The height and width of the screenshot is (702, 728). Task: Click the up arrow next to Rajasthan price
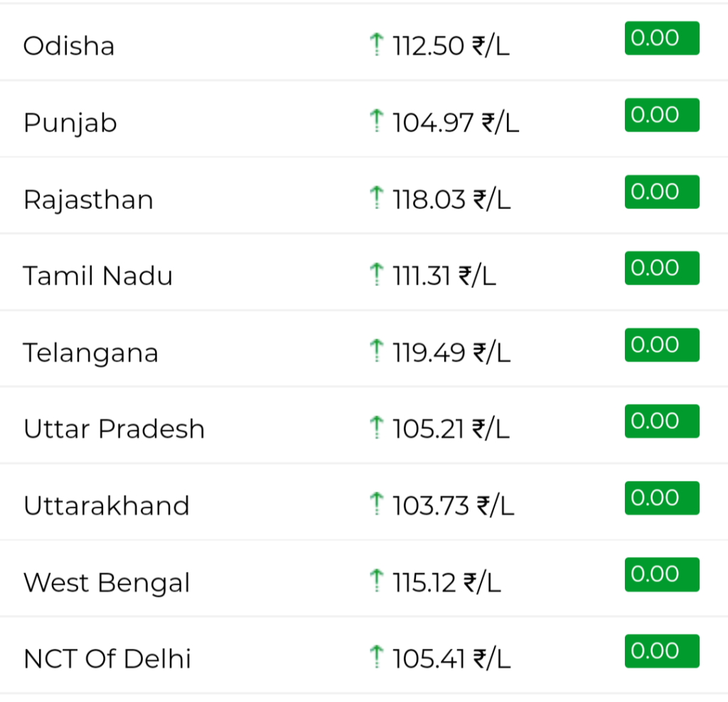(x=377, y=198)
